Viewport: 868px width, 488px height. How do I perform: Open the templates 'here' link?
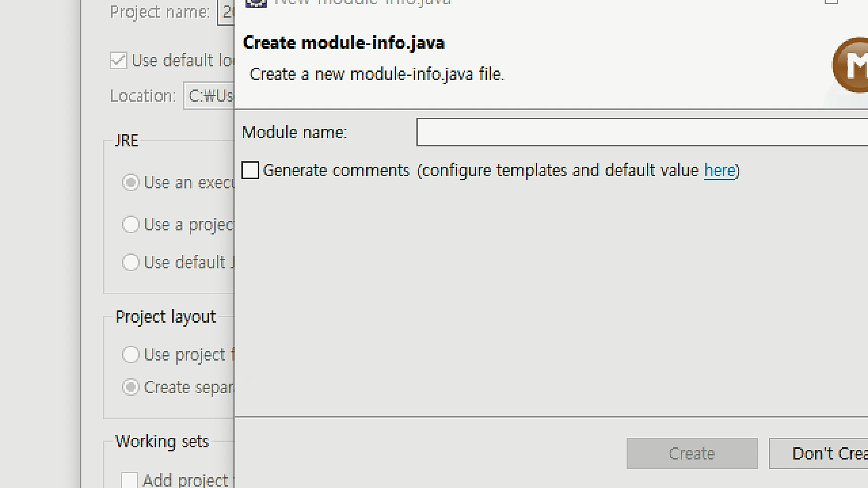pos(720,170)
